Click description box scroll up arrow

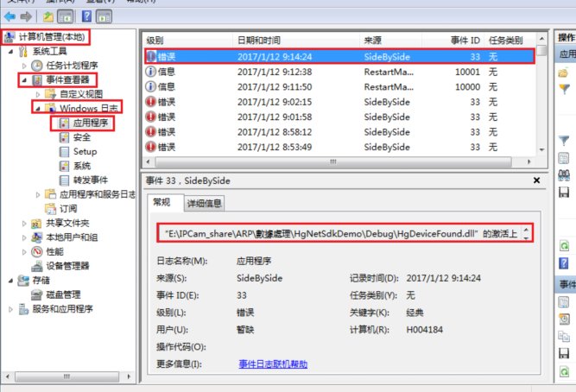click(x=527, y=230)
